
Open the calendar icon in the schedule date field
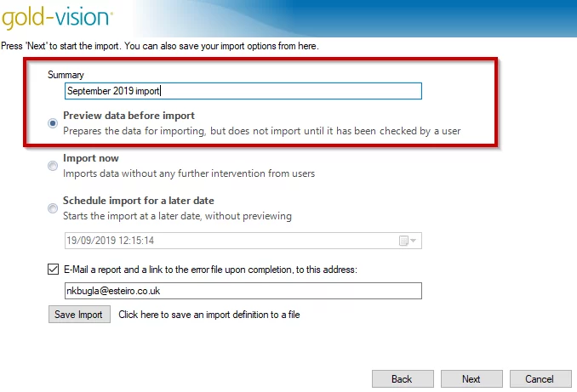(403, 241)
